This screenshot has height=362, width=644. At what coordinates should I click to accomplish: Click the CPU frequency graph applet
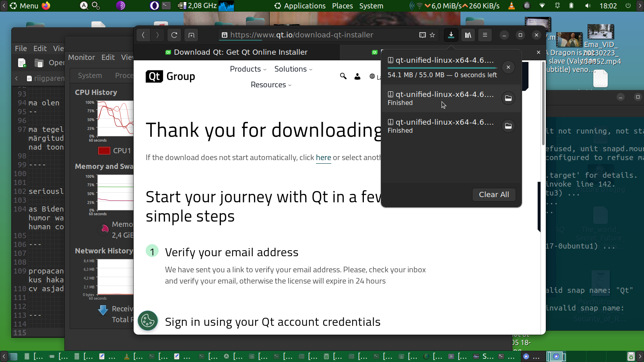coord(226,6)
